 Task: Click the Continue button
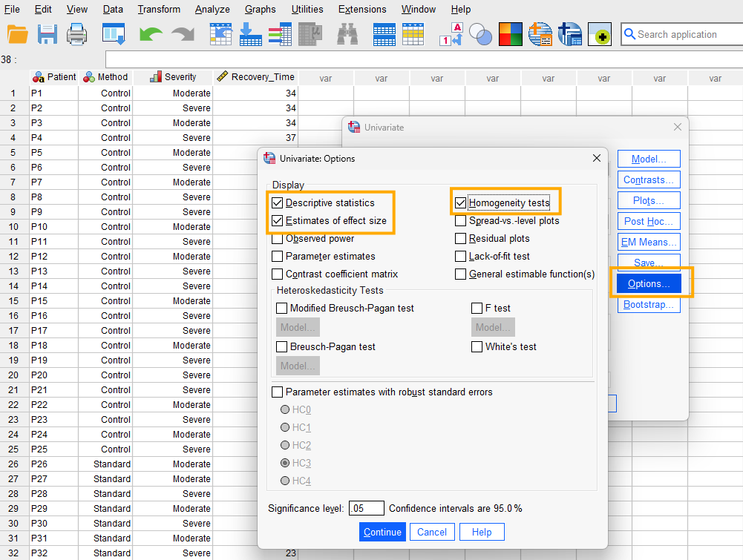382,532
